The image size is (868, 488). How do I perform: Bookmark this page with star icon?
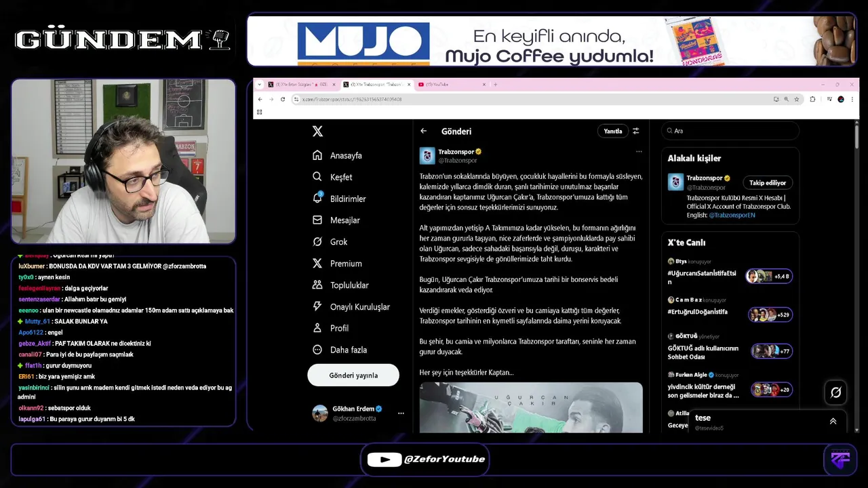pos(796,99)
